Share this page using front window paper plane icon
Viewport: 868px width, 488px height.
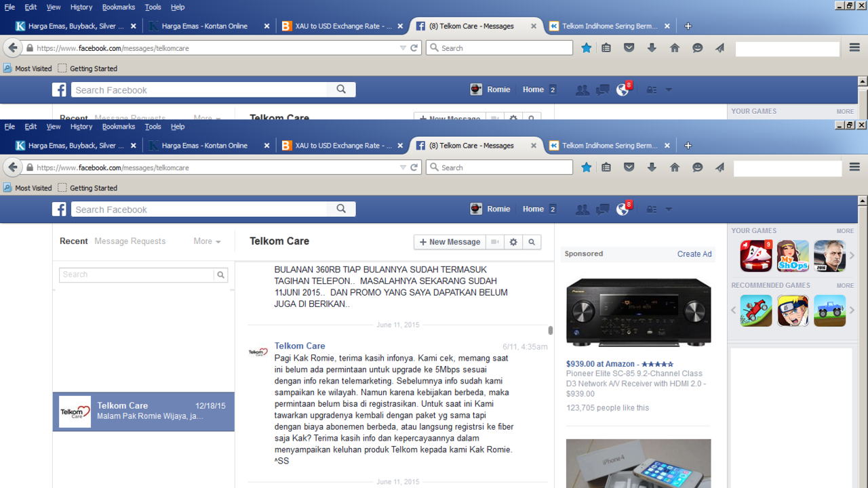click(720, 167)
